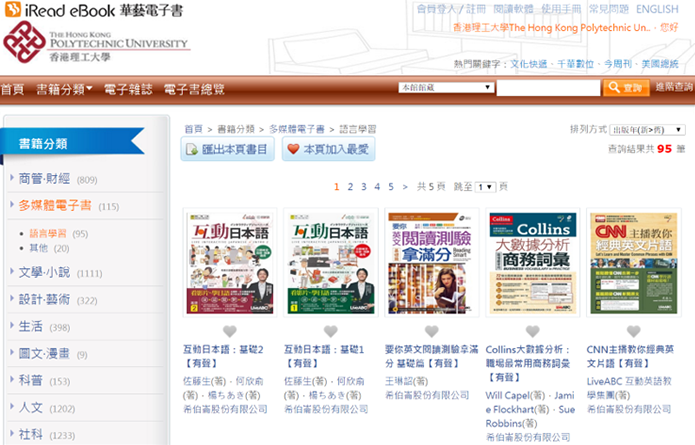Click into the search text field
695x445 pixels.
coord(548,88)
